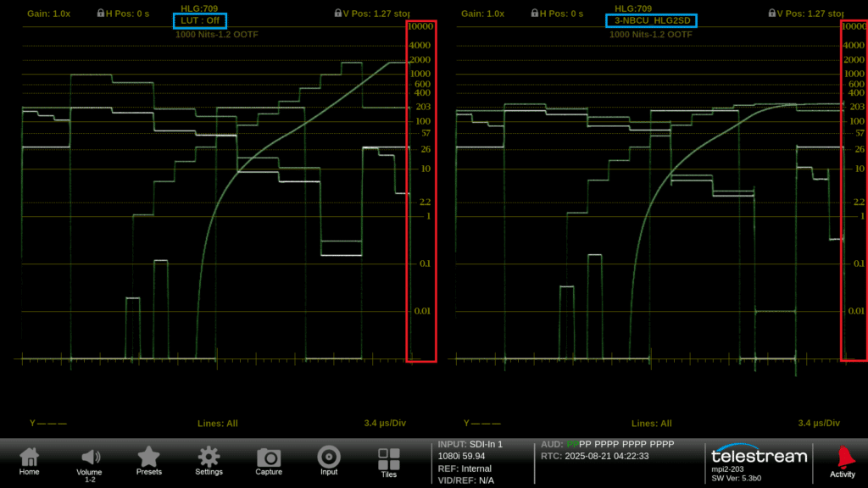The height and width of the screenshot is (488, 868).
Task: Open the Activity bell icon
Action: tap(842, 462)
